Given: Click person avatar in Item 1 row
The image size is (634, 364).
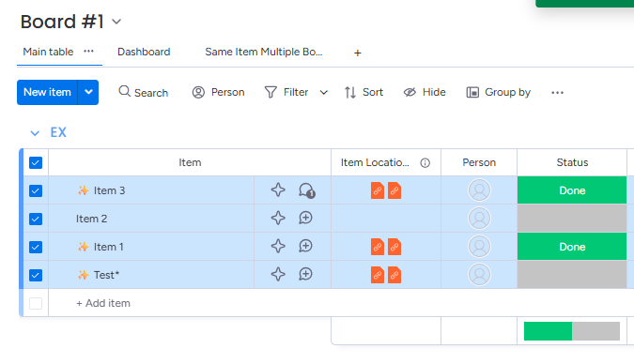Looking at the screenshot, I should [x=479, y=247].
